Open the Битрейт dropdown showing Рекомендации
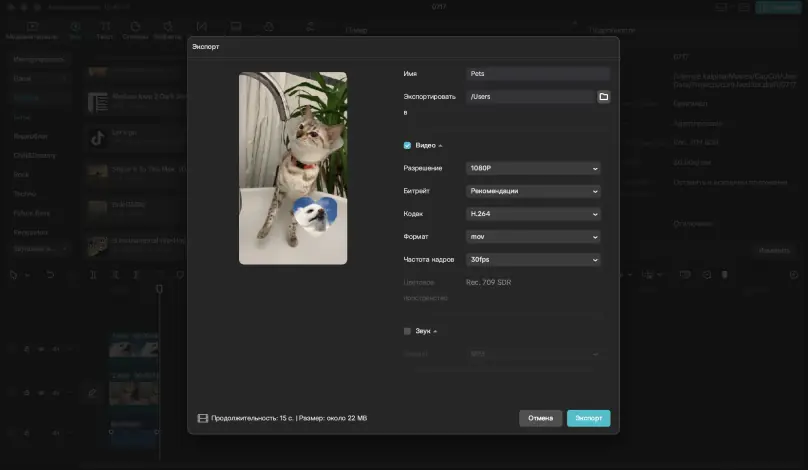 click(x=533, y=191)
